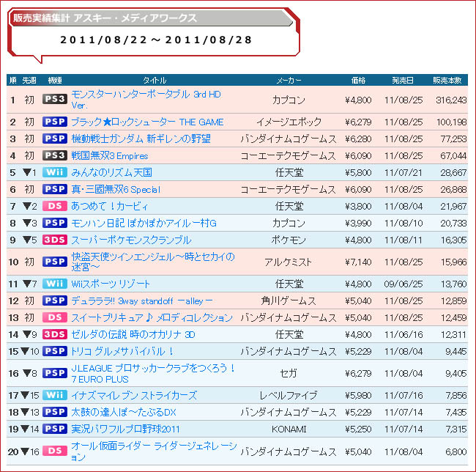Click the 販売実績集計 アスキー・メディアワークス heading
476x472 pixels.
click(105, 18)
